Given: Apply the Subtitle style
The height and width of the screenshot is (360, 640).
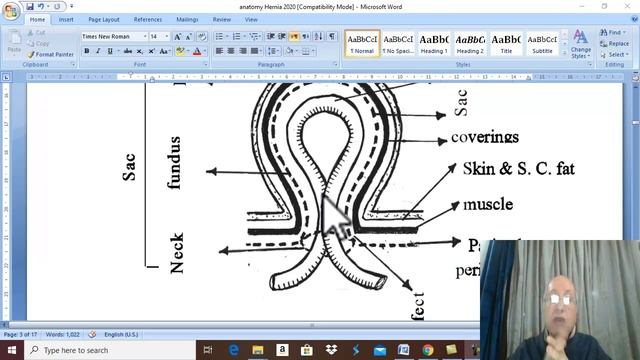Looking at the screenshot, I should pos(542,43).
